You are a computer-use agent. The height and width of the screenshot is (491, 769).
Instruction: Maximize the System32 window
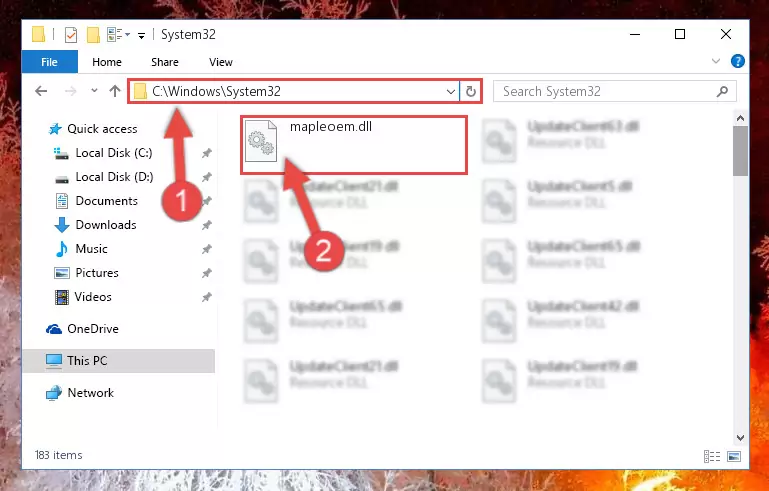680,34
